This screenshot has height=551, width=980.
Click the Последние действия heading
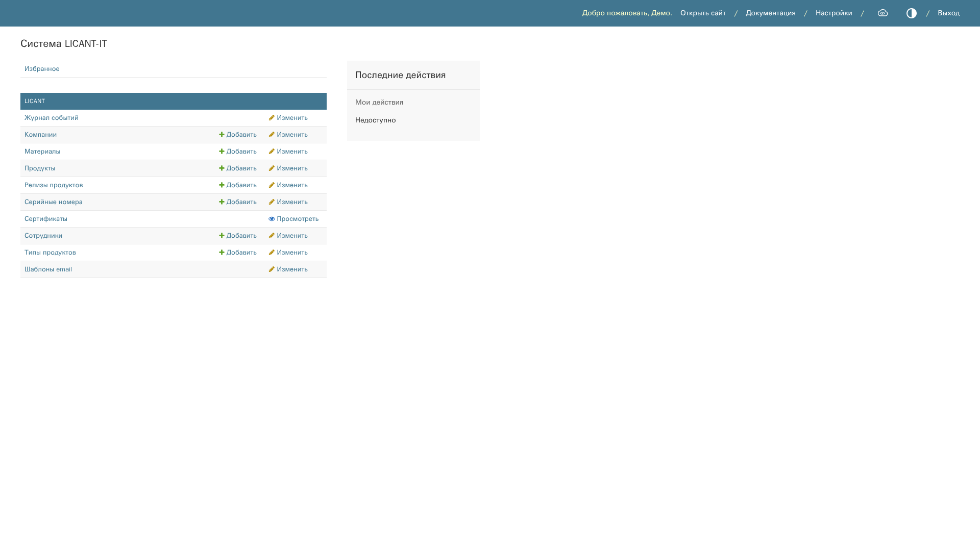click(x=400, y=75)
